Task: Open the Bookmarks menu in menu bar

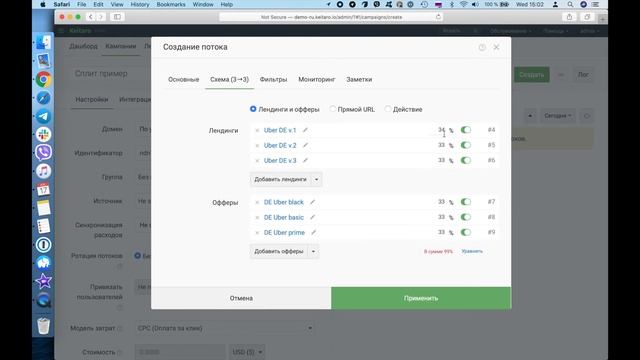Action: coord(171,4)
